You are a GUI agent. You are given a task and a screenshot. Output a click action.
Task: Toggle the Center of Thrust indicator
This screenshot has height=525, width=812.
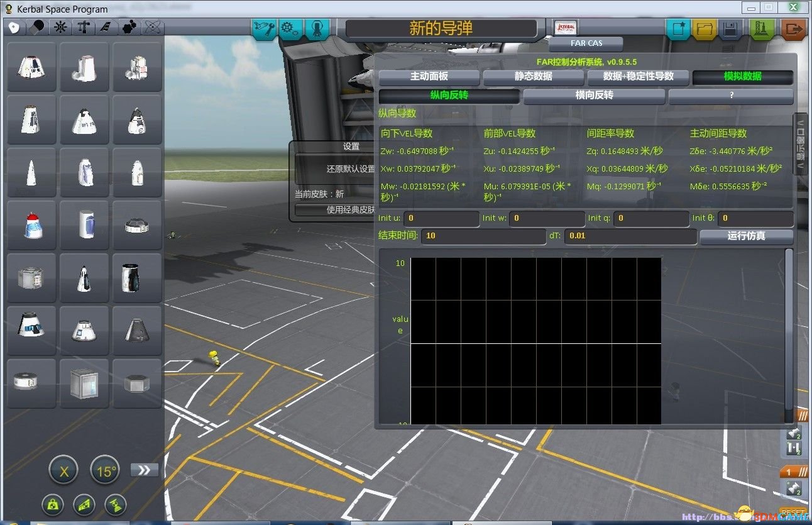pos(115,504)
